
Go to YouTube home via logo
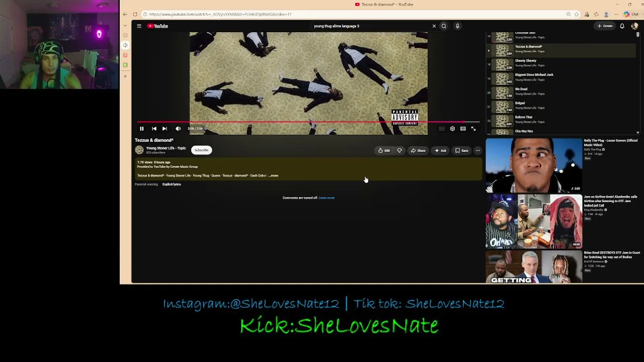pos(157,26)
